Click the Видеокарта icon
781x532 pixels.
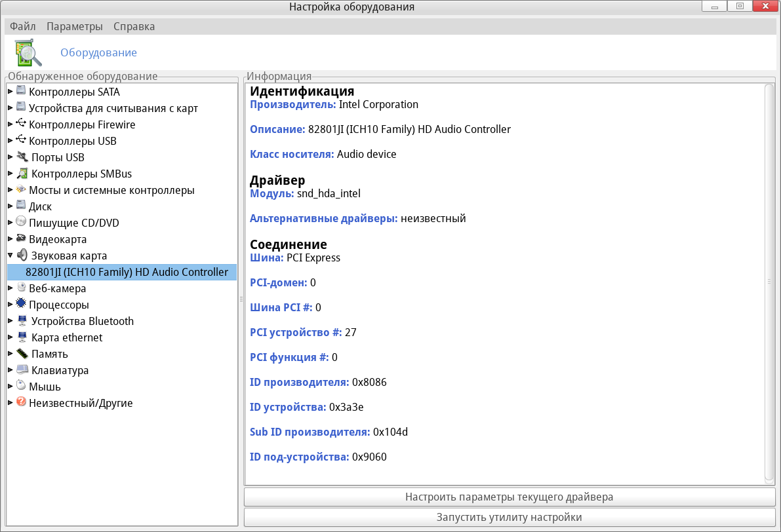(x=21, y=238)
